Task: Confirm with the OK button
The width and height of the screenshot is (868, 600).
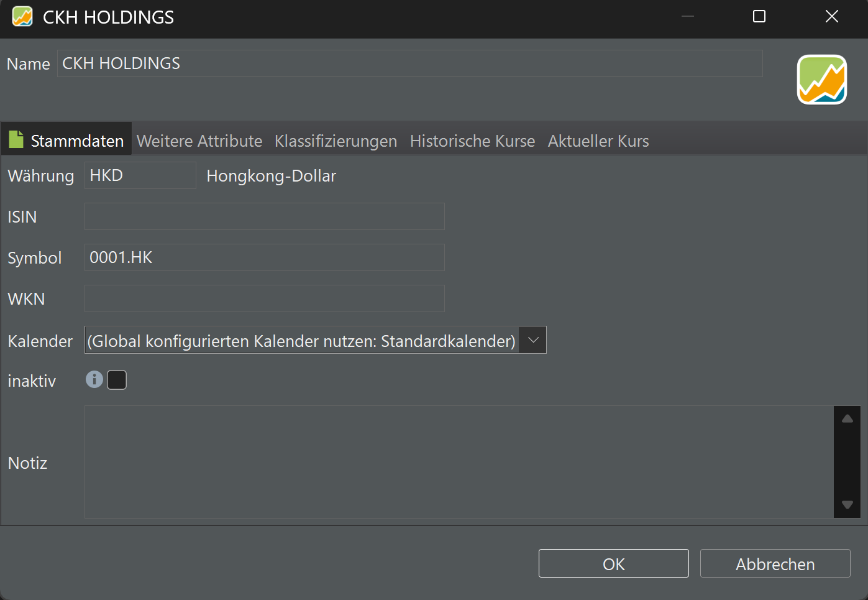Action: coord(613,564)
